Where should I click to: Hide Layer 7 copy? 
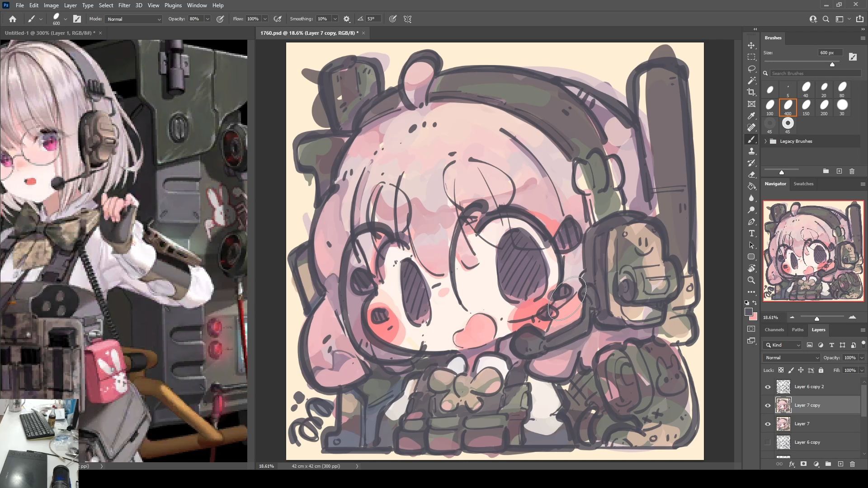(768, 405)
